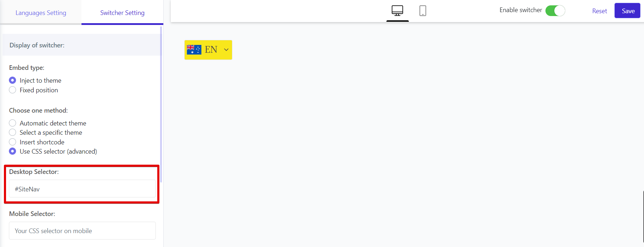Focus the Desktop Selector input field
The height and width of the screenshot is (247, 644).
tap(82, 189)
